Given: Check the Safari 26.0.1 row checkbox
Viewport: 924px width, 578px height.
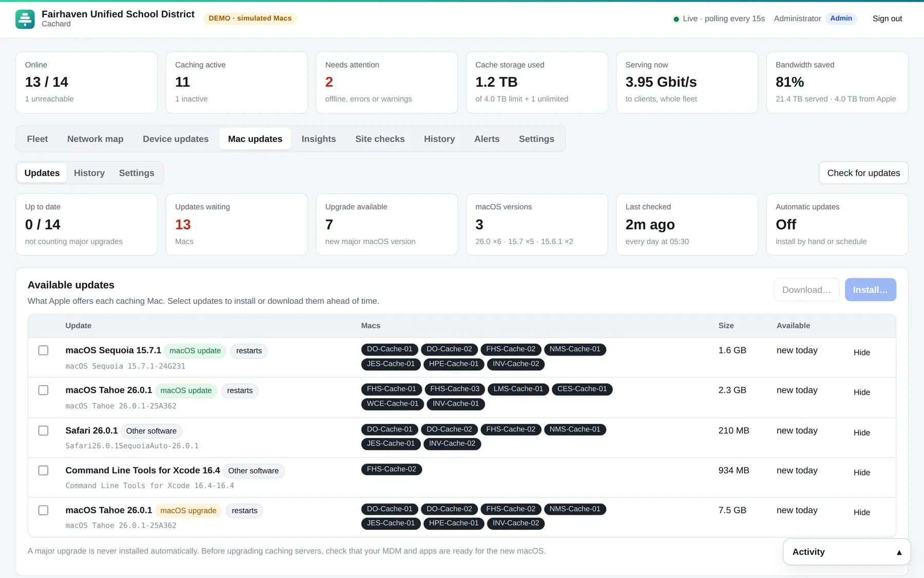Looking at the screenshot, I should pyautogui.click(x=44, y=431).
